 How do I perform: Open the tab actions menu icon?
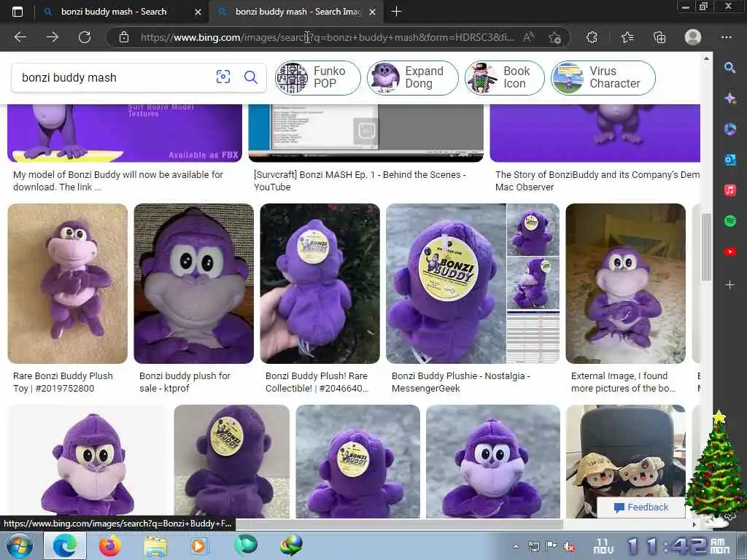click(x=18, y=12)
